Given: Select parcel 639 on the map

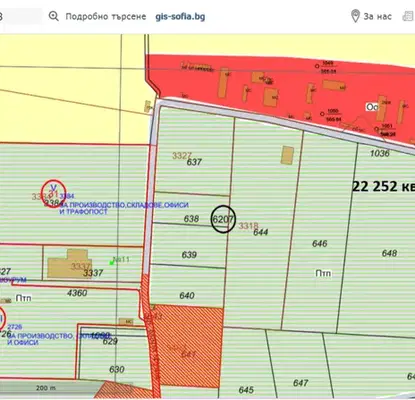Looking at the screenshot, I should click(x=189, y=255).
